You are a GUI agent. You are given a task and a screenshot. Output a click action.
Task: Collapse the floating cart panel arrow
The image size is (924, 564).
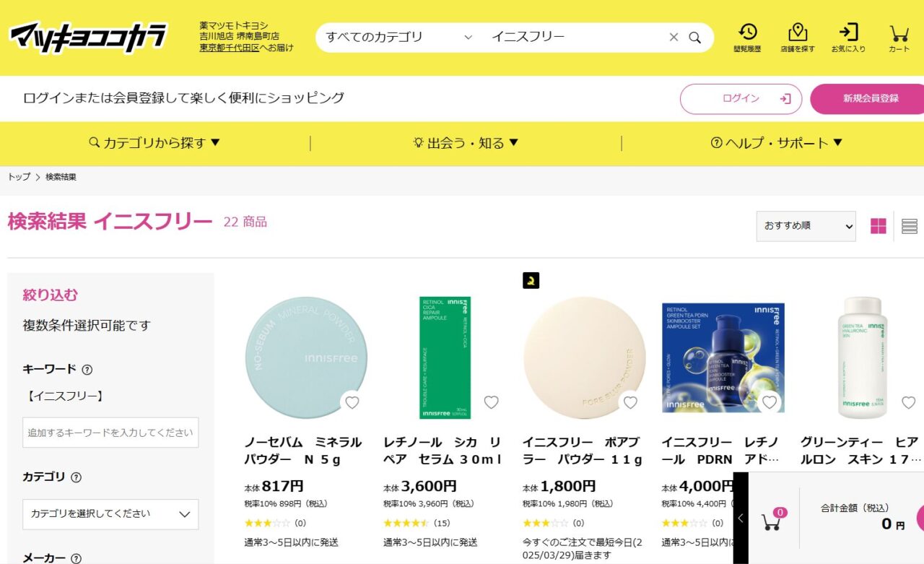pos(741,518)
